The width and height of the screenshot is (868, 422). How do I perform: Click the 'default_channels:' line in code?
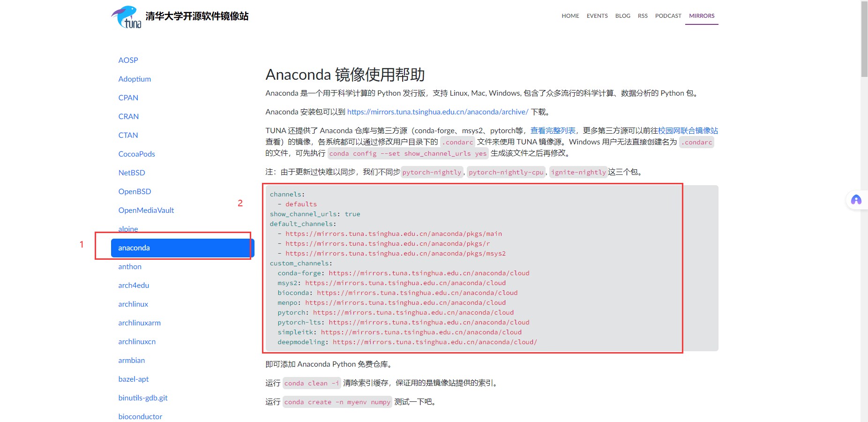[x=303, y=224]
